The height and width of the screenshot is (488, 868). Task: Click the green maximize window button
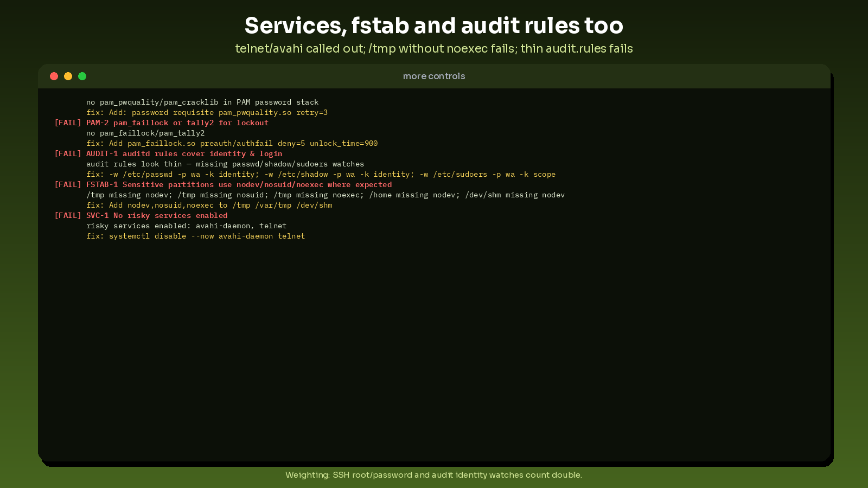pos(82,76)
